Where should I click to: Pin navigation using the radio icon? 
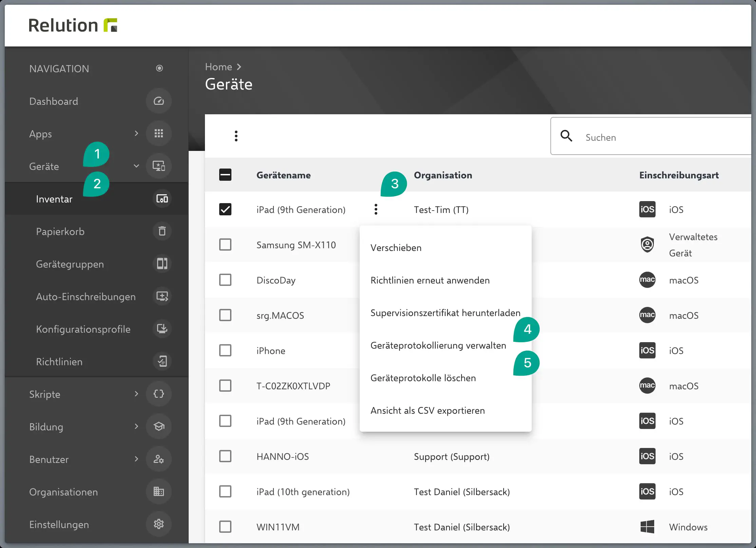(159, 68)
